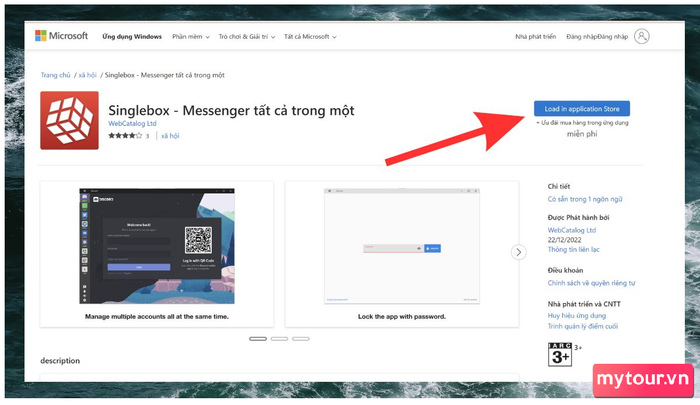Click the Đăng nhập sign-in link
700x405 pixels.
click(595, 37)
